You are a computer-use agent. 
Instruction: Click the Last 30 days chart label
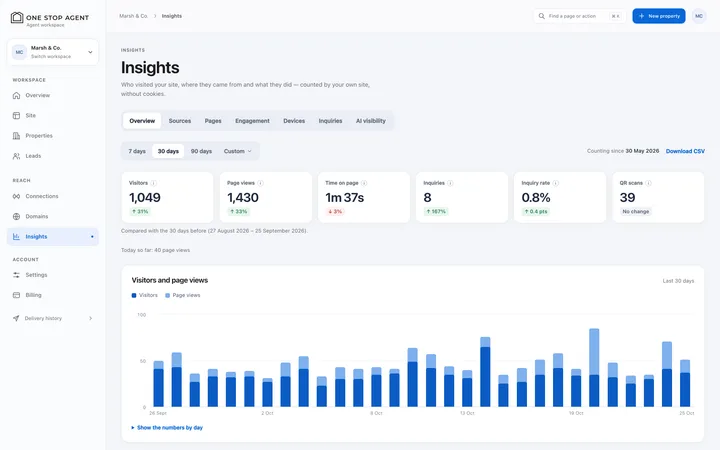(678, 281)
